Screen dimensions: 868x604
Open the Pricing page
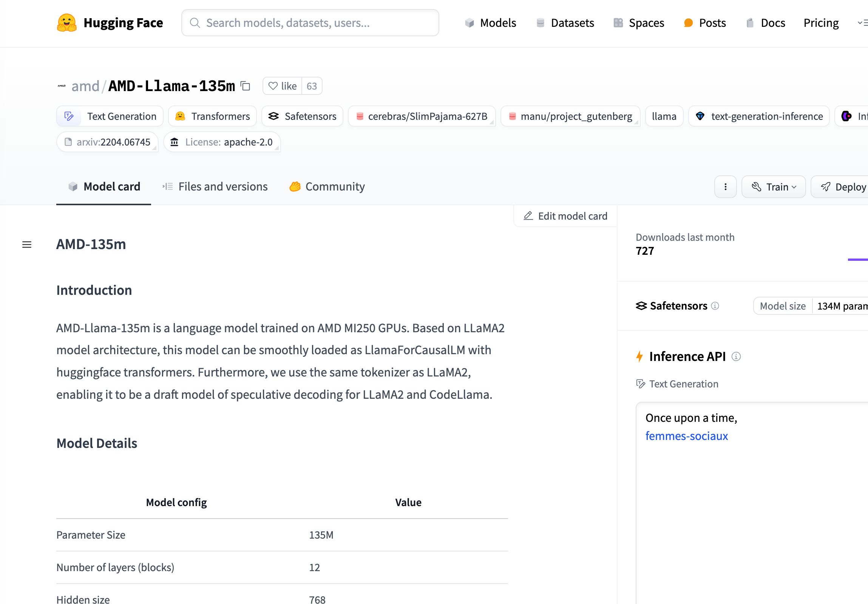pyautogui.click(x=821, y=23)
